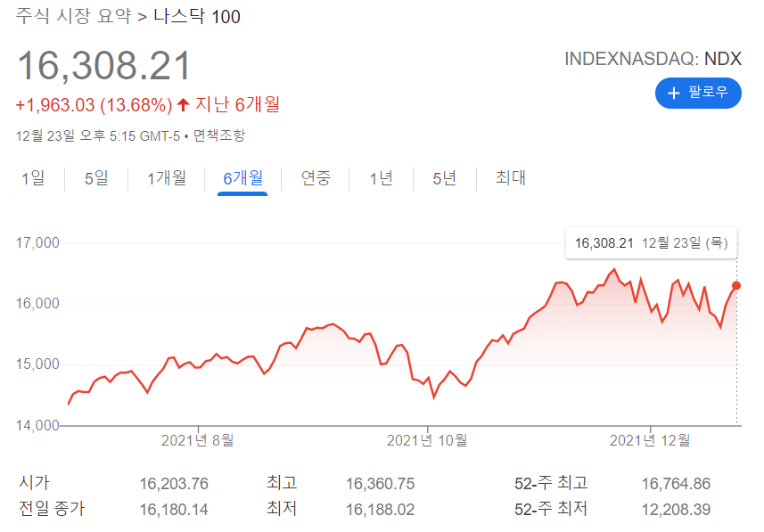Click the +1,963.03 (13.68%) change text
Screen dimensions: 764x532
[x=94, y=105]
